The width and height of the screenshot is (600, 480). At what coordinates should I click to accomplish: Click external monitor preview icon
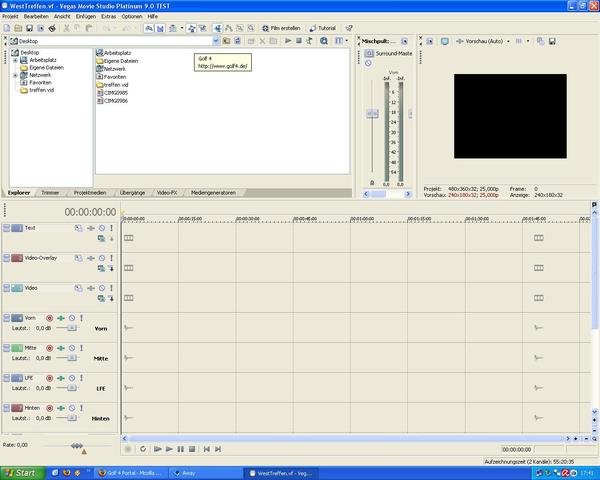click(444, 41)
